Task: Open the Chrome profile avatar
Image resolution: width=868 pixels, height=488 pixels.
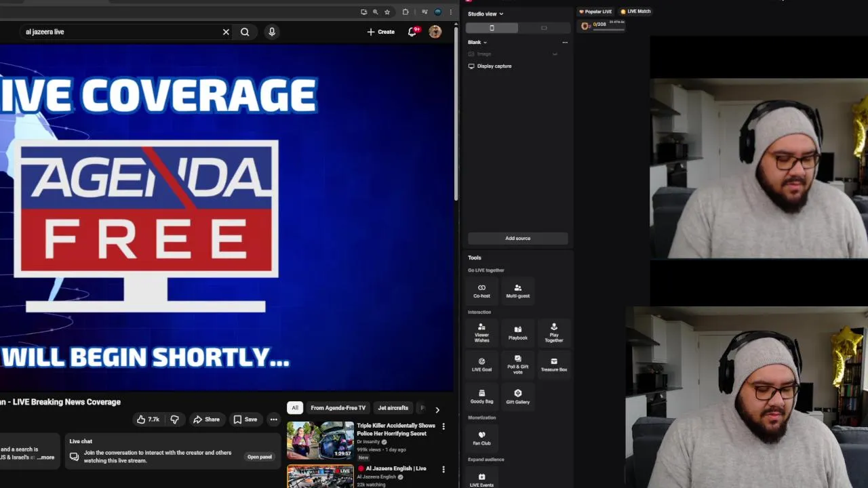Action: 437,12
